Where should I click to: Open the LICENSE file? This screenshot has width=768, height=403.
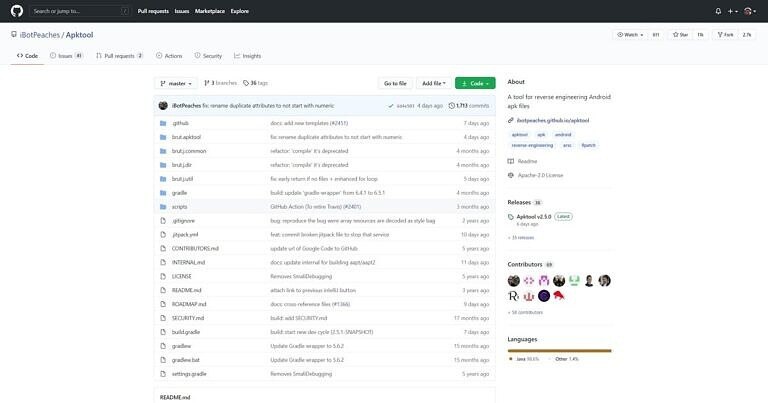(182, 276)
